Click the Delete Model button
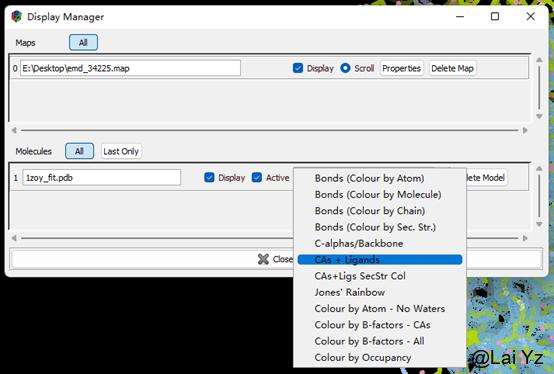The height and width of the screenshot is (374, 554). (486, 177)
